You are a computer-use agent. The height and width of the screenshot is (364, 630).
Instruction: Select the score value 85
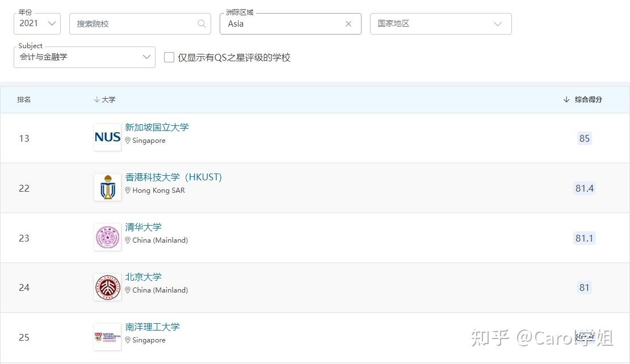[584, 138]
